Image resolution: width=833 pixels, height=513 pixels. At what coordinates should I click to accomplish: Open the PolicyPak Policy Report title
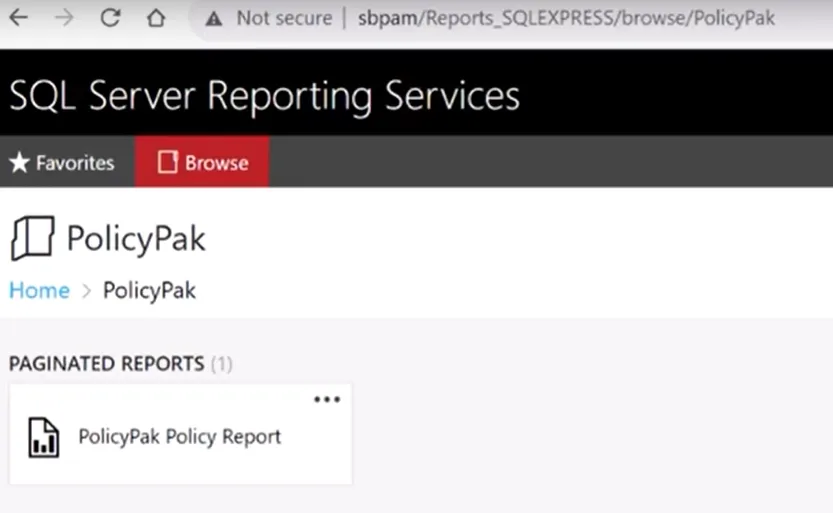pos(180,437)
